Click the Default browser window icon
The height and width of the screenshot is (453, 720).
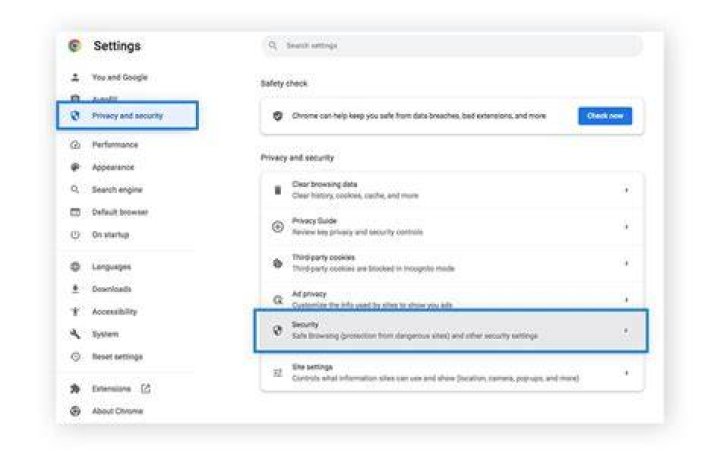pos(75,212)
